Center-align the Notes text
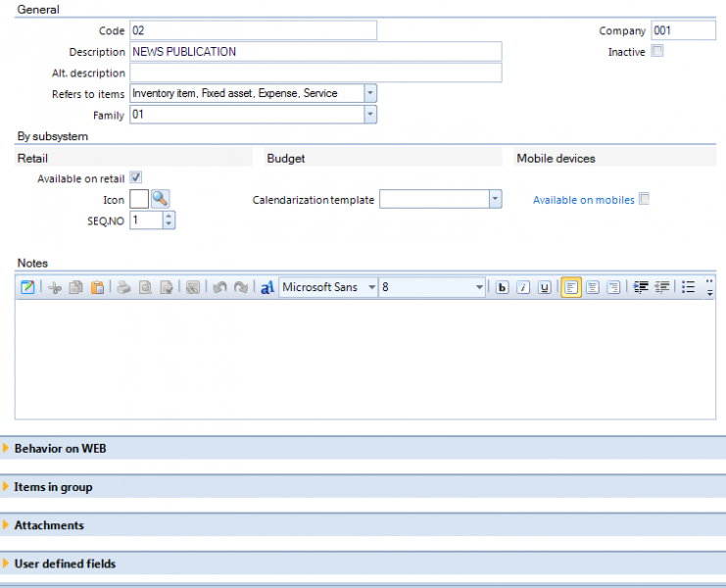The image size is (726, 588). pos(592,287)
